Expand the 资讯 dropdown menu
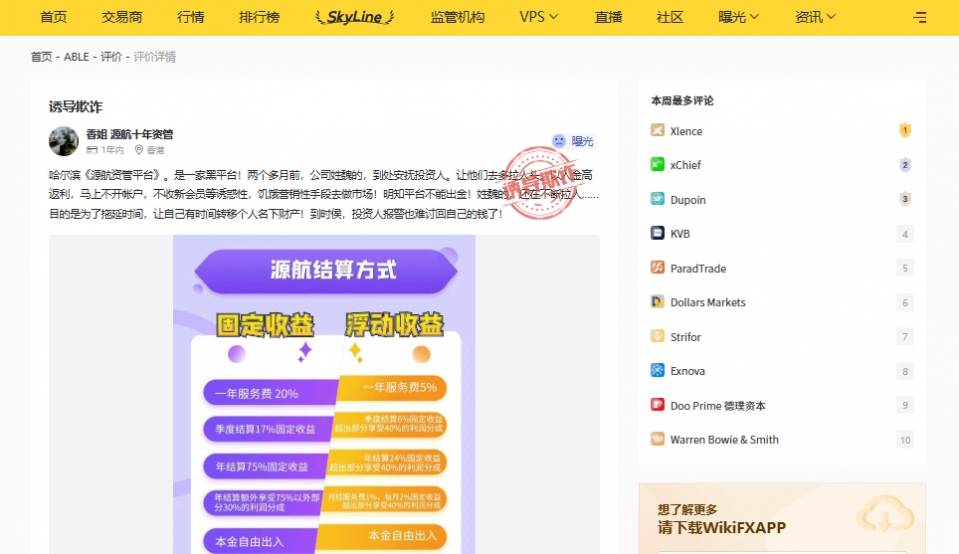 (815, 17)
